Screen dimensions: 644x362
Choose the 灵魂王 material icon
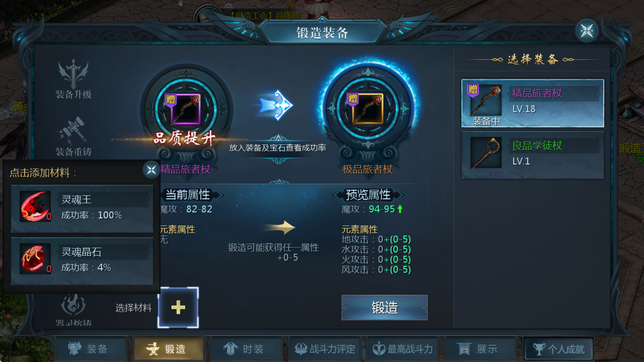coord(35,206)
